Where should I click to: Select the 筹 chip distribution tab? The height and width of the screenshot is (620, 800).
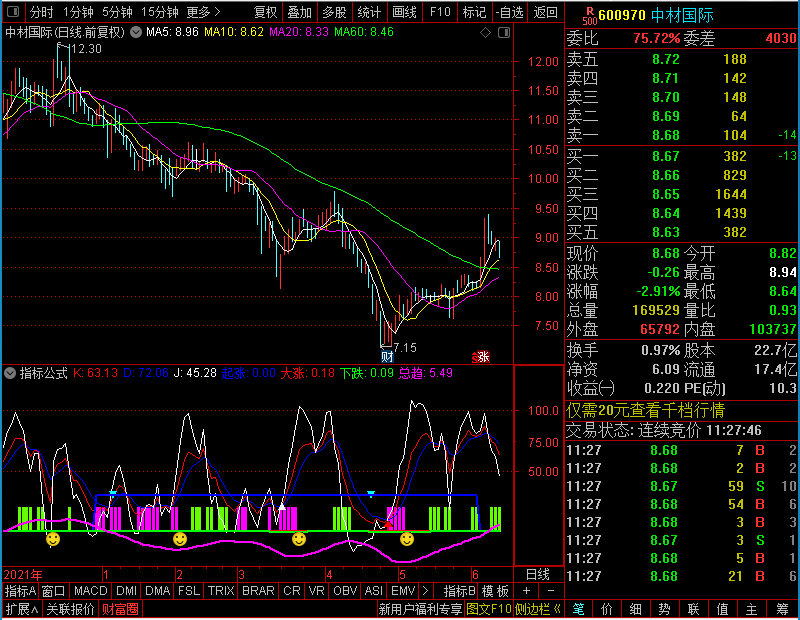[x=782, y=609]
